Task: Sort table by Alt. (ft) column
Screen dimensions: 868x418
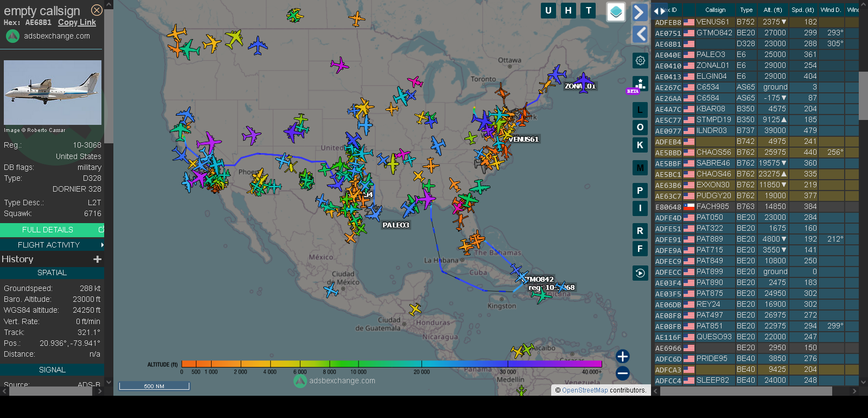Action: 773,10
